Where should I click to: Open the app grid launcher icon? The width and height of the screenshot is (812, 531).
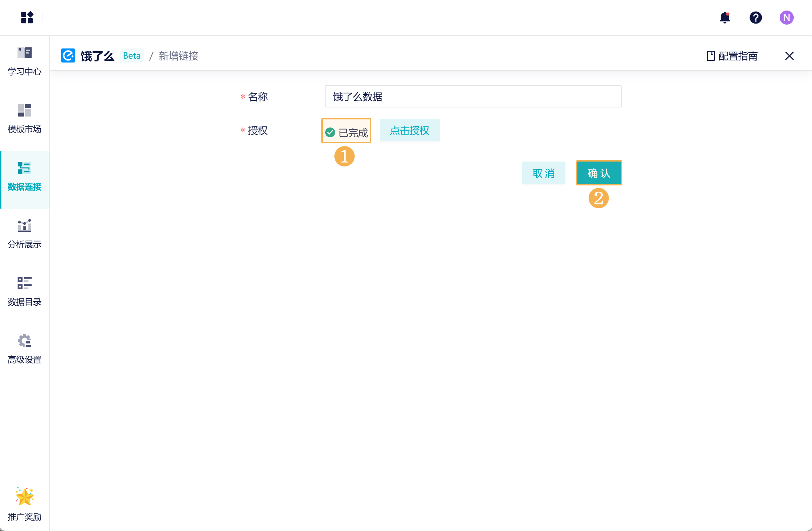(27, 17)
